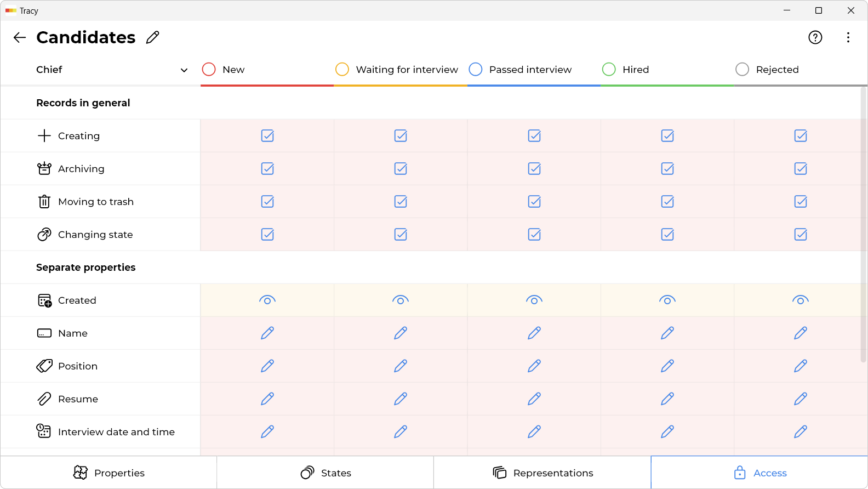Minimize the Tracy window
This screenshot has height=489, width=868.
(x=787, y=10)
